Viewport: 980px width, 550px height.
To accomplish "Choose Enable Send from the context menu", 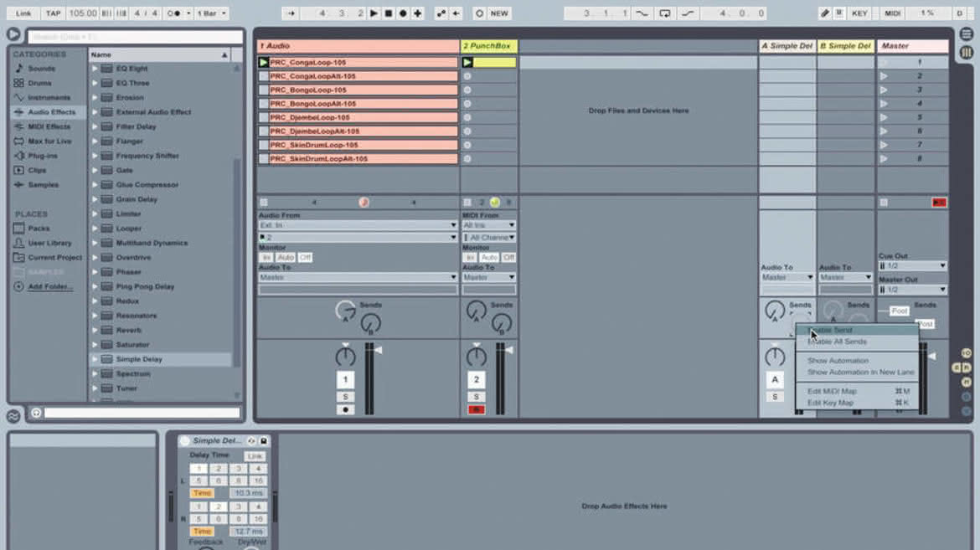I will tap(857, 330).
